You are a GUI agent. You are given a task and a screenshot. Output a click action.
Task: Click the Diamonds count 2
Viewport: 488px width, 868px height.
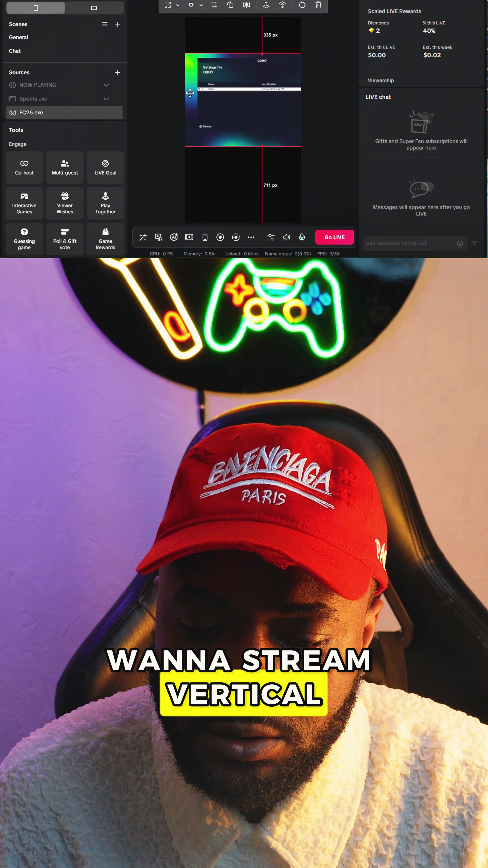374,31
